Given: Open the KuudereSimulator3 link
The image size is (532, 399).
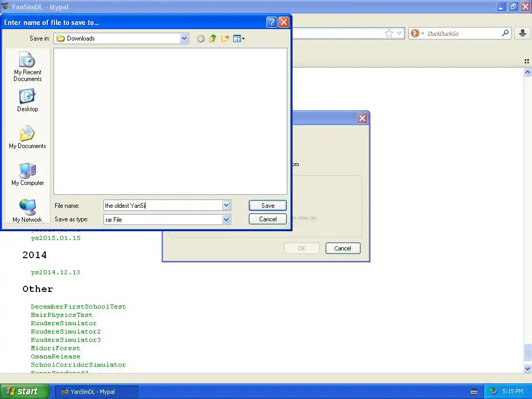Looking at the screenshot, I should (66, 340).
